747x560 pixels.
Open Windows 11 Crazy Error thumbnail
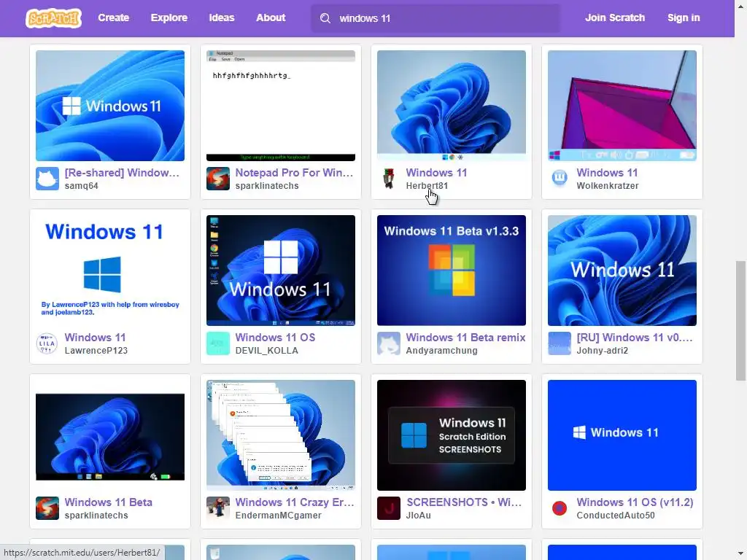[281, 435]
